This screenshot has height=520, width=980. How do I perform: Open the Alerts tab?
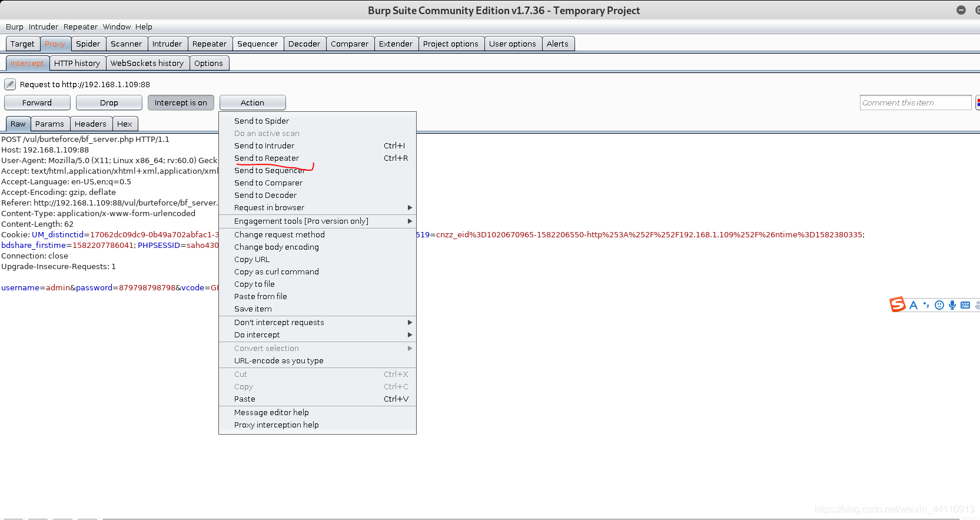tap(558, 44)
